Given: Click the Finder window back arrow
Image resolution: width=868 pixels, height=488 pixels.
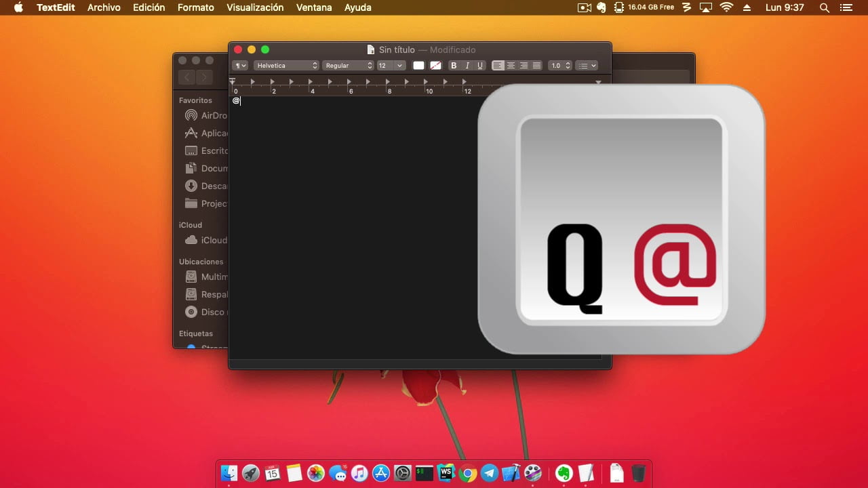Looking at the screenshot, I should click(188, 77).
